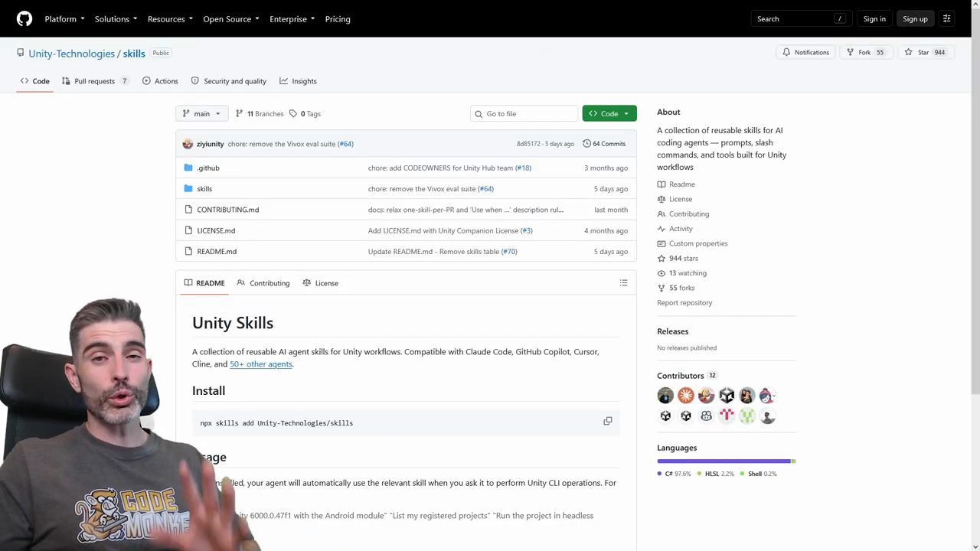Switch to the Actions tab
The image size is (980, 551).
(160, 81)
